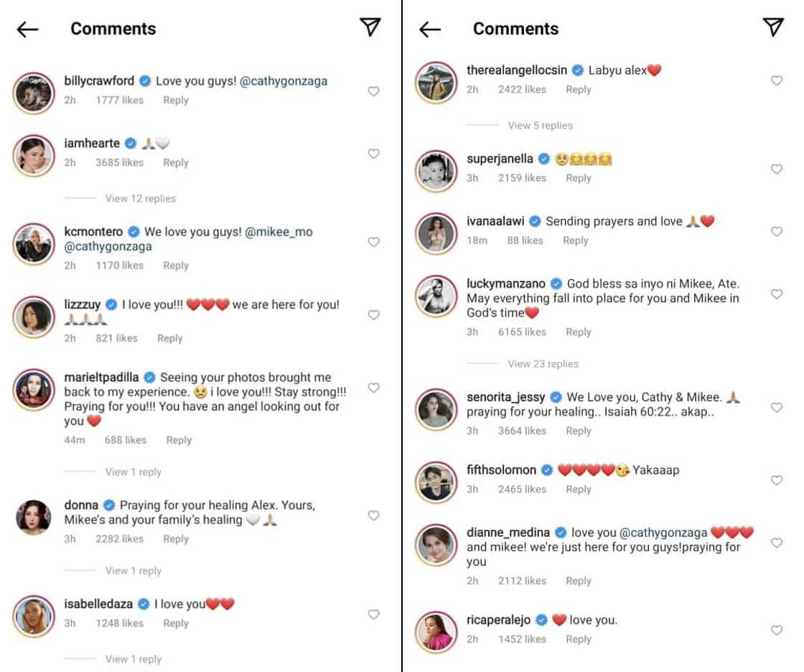
Task: Tap the back arrow in left Comments header
Action: [x=27, y=29]
